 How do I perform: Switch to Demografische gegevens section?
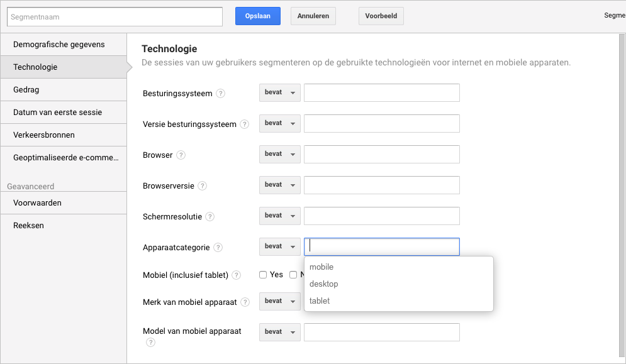pyautogui.click(x=59, y=45)
